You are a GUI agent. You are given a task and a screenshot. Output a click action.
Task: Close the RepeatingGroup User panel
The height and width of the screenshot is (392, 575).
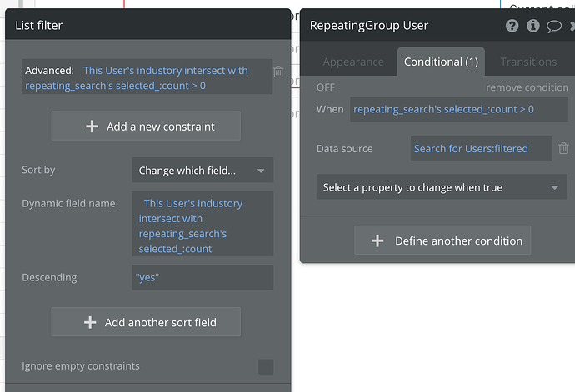pos(572,26)
